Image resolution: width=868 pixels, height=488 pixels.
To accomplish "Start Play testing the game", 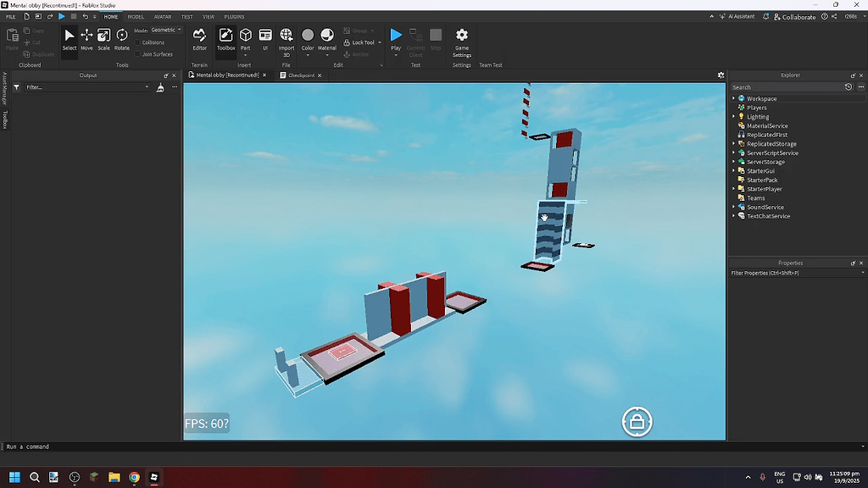I will point(396,36).
